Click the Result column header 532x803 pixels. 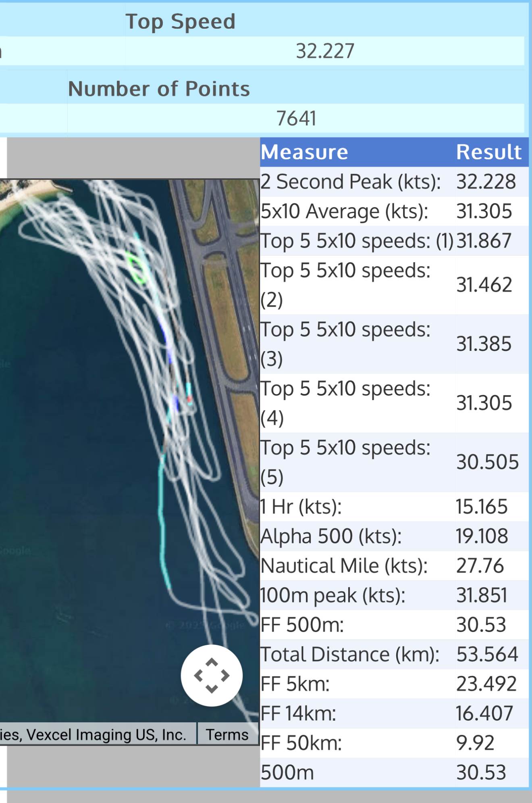(x=488, y=152)
